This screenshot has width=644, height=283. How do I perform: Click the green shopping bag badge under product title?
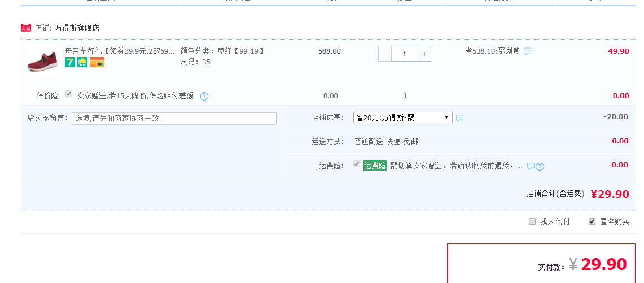pos(82,62)
